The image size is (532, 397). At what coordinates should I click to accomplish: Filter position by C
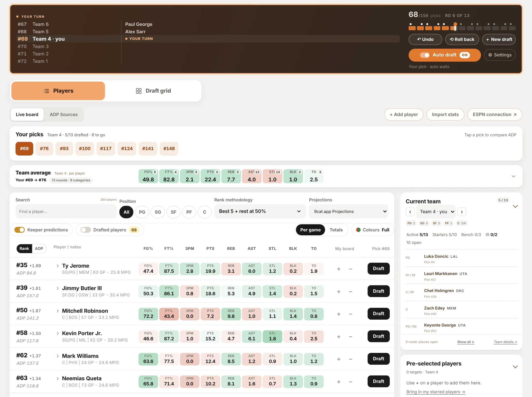[x=204, y=212]
